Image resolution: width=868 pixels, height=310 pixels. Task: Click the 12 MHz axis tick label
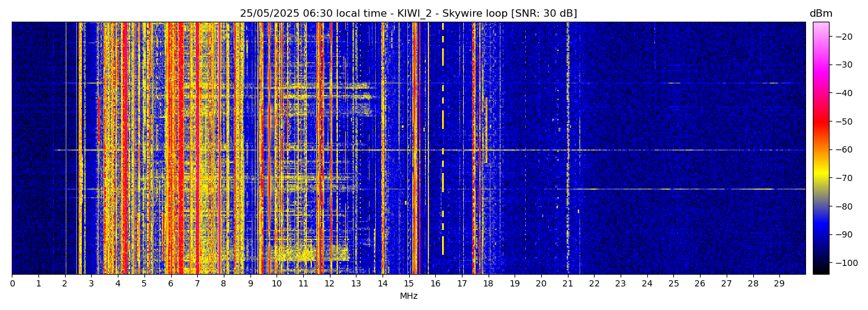point(329,283)
